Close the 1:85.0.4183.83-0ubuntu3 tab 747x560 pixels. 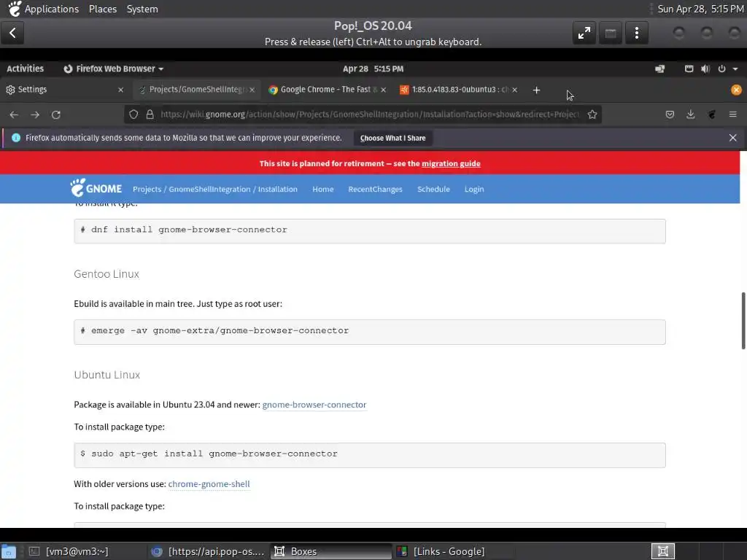(514, 90)
